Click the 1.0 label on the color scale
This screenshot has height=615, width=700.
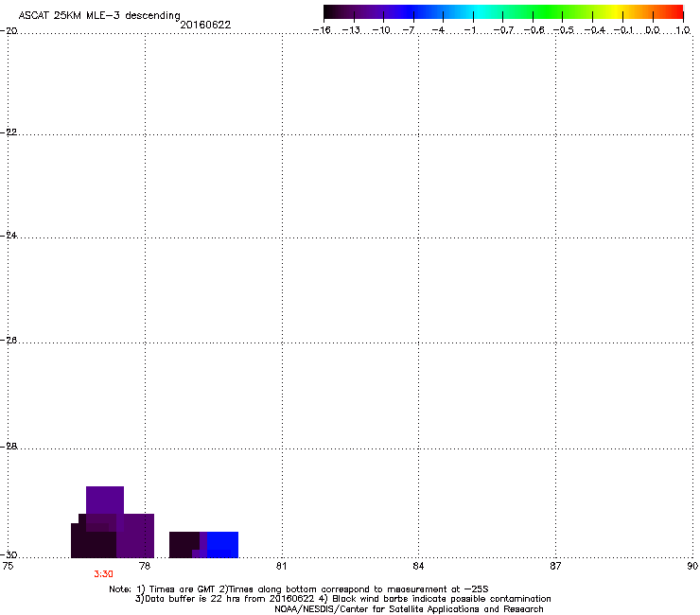tap(683, 30)
